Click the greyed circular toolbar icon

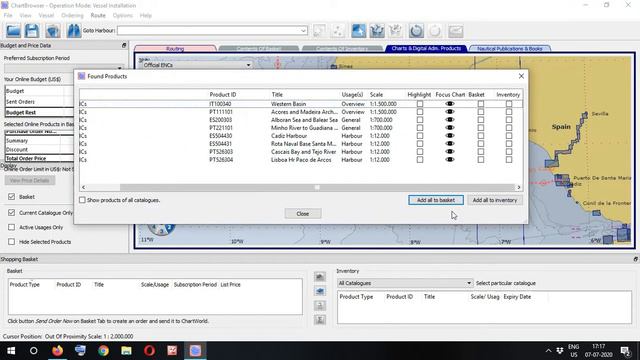(435, 31)
